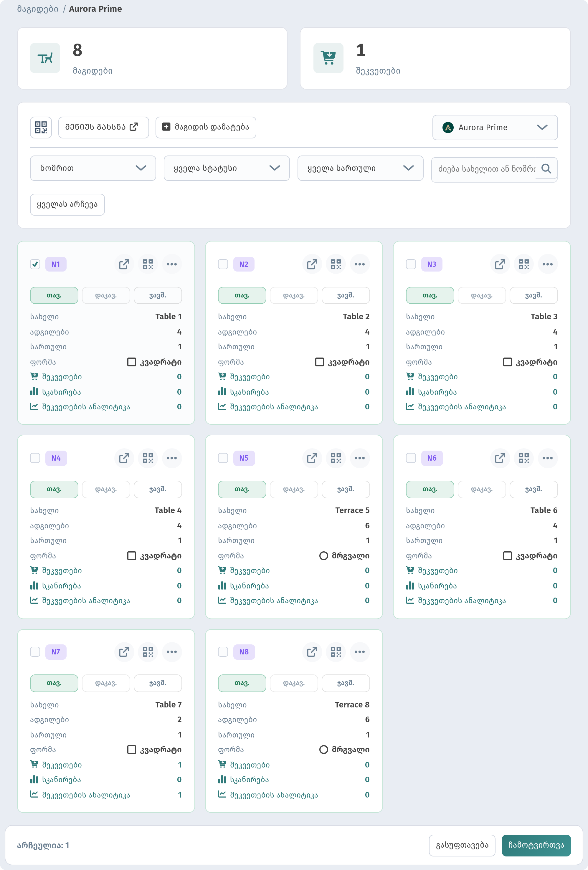588x870 pixels.
Task: Set Terrace 8 status to დაკავ.
Action: point(294,684)
